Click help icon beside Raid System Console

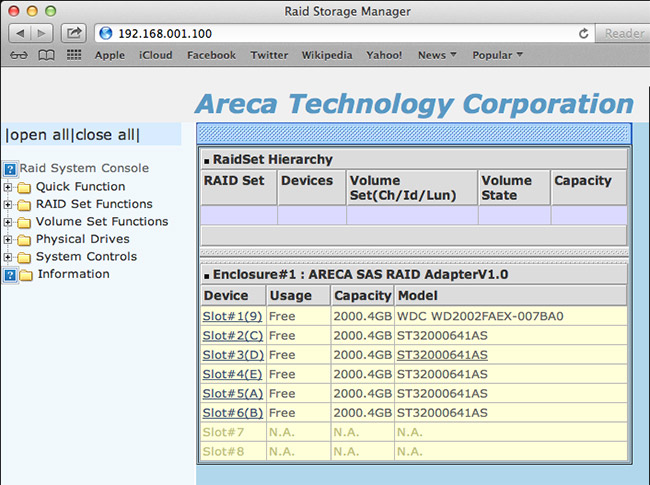[x=10, y=169]
